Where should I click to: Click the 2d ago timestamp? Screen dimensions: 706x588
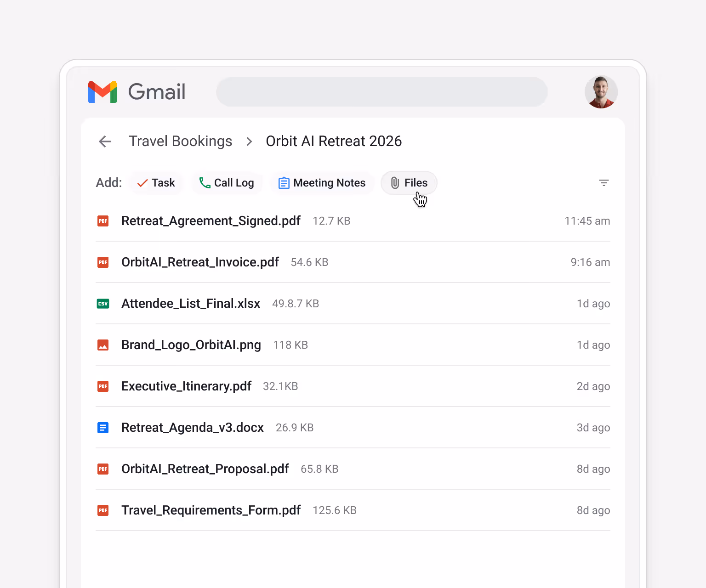(593, 386)
